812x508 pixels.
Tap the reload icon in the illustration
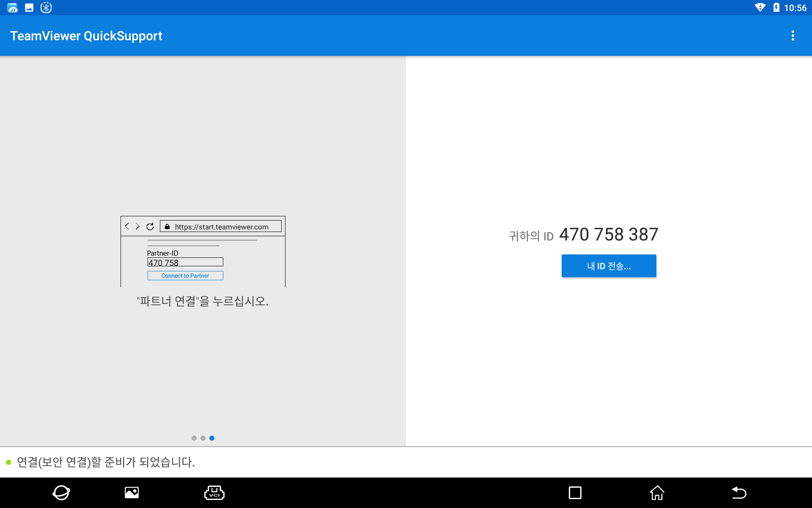150,226
